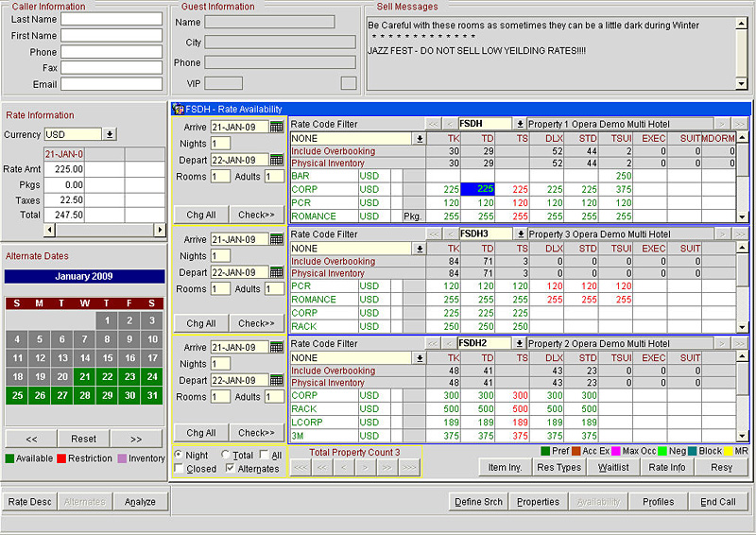756x535 pixels.
Task: Click the red Restriction legend swatch
Action: [x=61, y=457]
